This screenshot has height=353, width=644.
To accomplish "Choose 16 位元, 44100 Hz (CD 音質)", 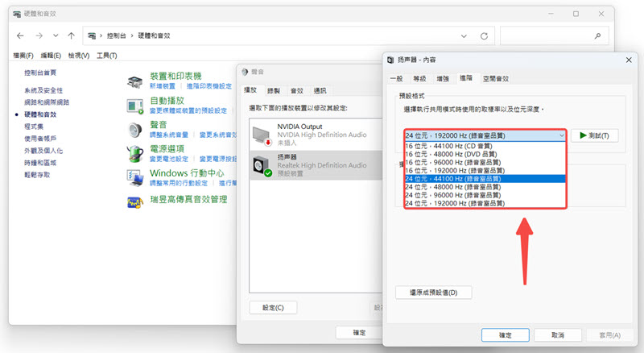I will [485, 146].
